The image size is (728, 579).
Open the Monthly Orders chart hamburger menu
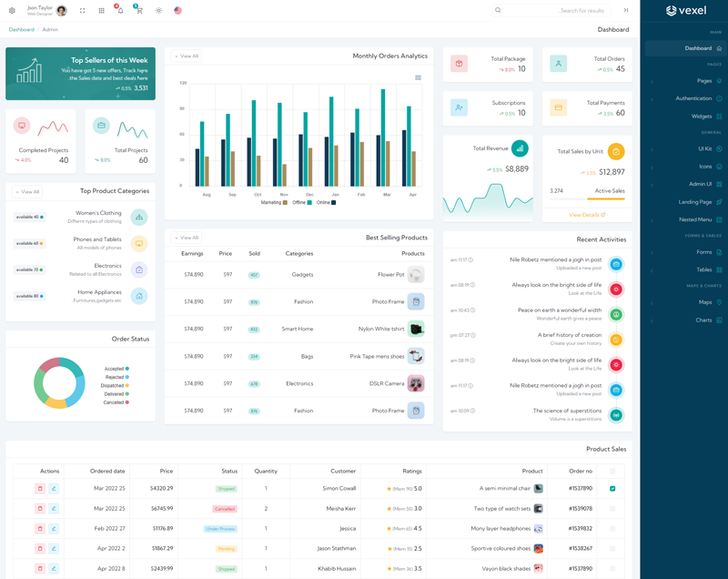[418, 78]
